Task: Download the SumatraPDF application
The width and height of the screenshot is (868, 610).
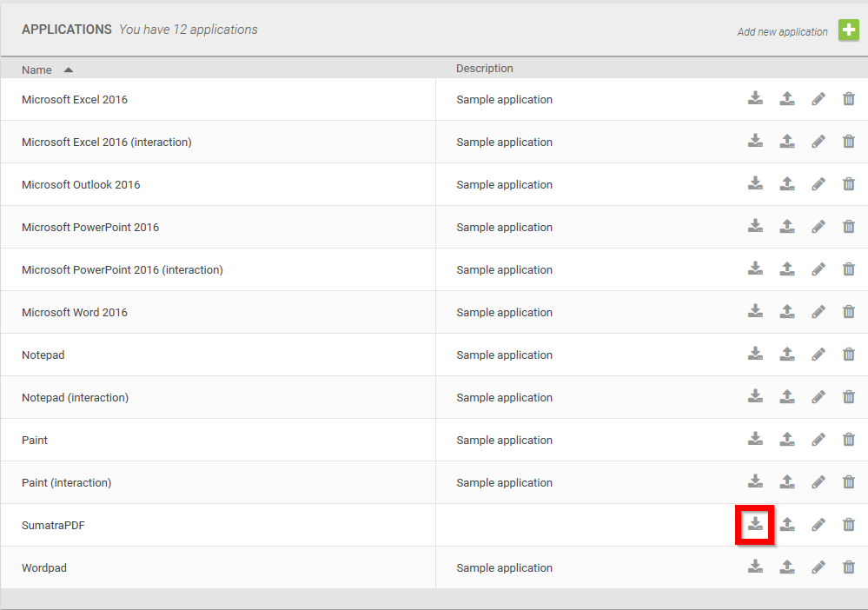Action: 755,524
